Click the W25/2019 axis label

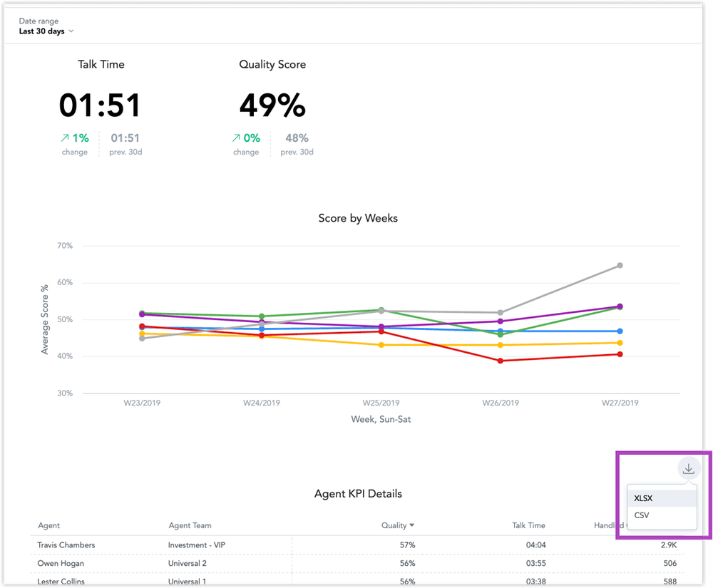pyautogui.click(x=381, y=403)
